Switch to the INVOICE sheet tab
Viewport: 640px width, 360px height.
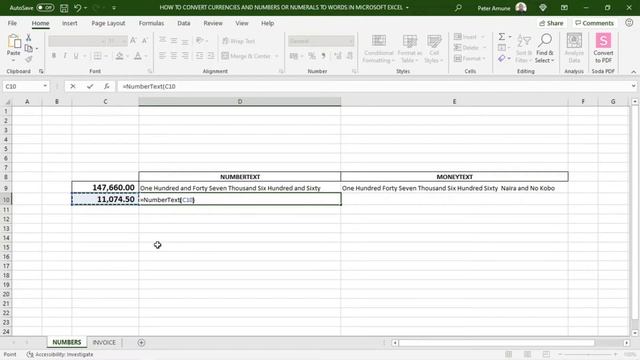(104, 342)
